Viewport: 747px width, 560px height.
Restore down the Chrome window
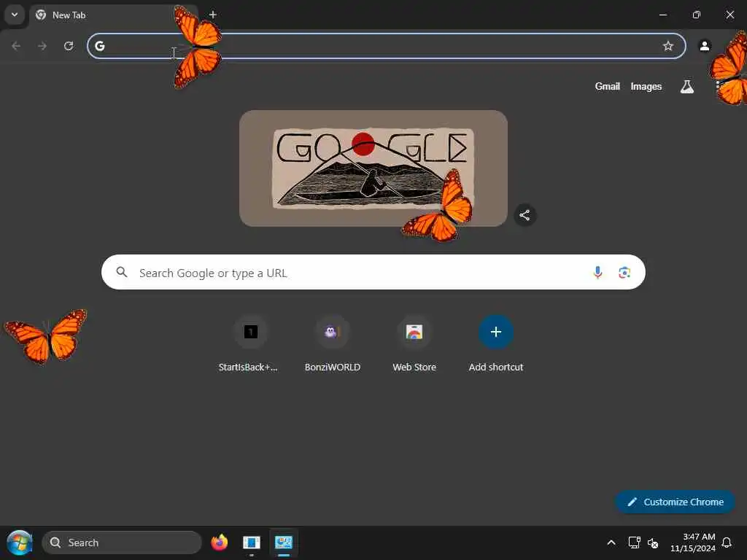[697, 15]
